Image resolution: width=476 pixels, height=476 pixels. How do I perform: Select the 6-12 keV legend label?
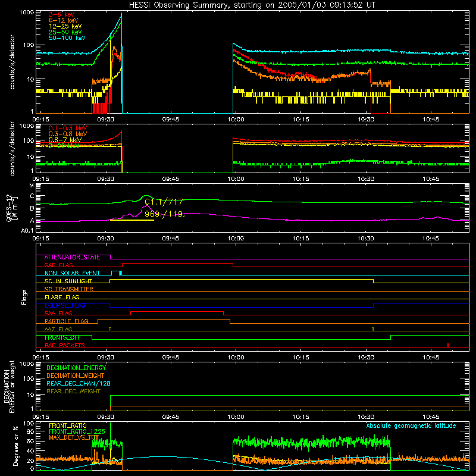click(64, 20)
